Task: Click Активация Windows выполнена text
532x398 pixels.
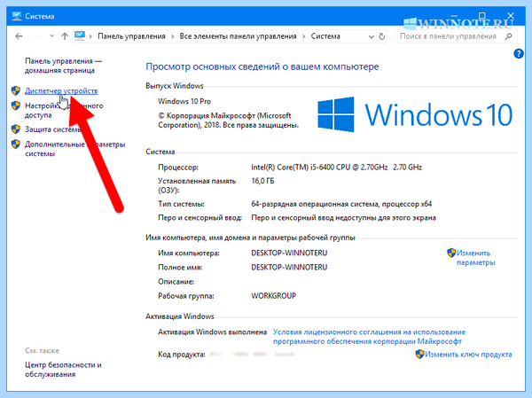Action: pos(213,332)
